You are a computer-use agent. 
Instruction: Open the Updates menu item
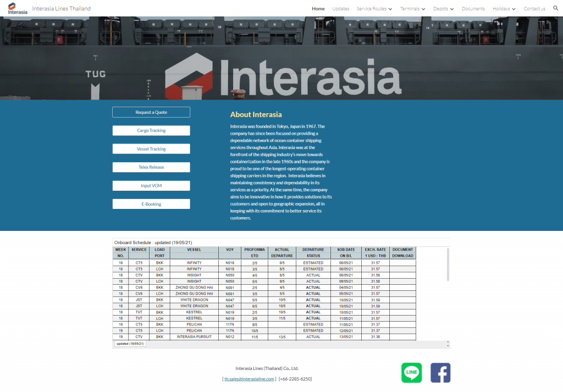pos(340,9)
